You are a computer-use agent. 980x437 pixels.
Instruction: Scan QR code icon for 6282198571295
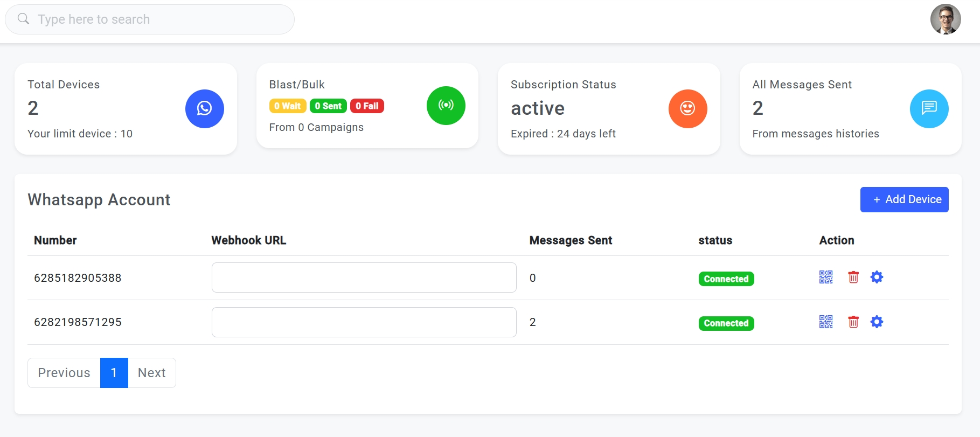tap(826, 322)
